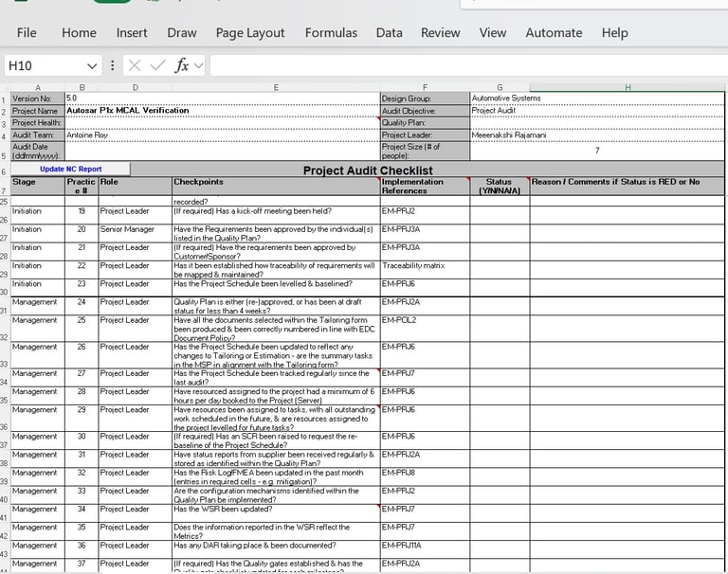The width and height of the screenshot is (728, 574).
Task: Expand the Name Box dropdown arrow
Action: 92,66
